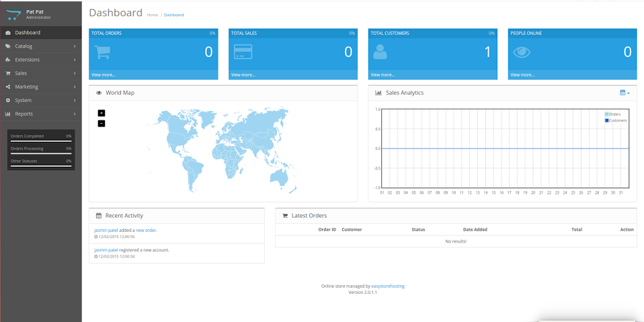The height and width of the screenshot is (322, 644).
Task: Click the Action column header
Action: click(627, 230)
